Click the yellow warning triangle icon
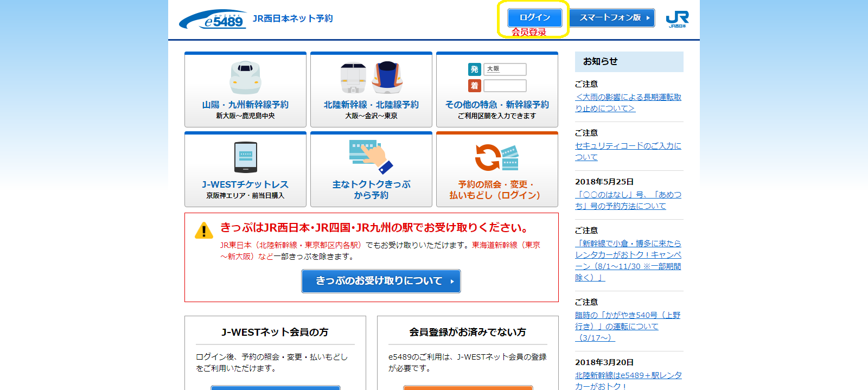This screenshot has height=390, width=868. [x=204, y=231]
